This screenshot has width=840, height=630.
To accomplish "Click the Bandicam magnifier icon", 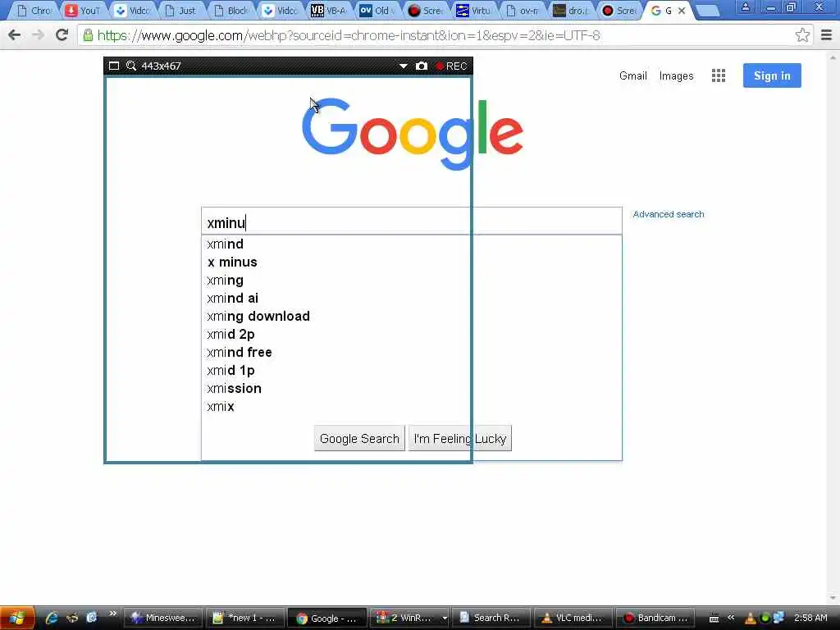I will point(130,66).
